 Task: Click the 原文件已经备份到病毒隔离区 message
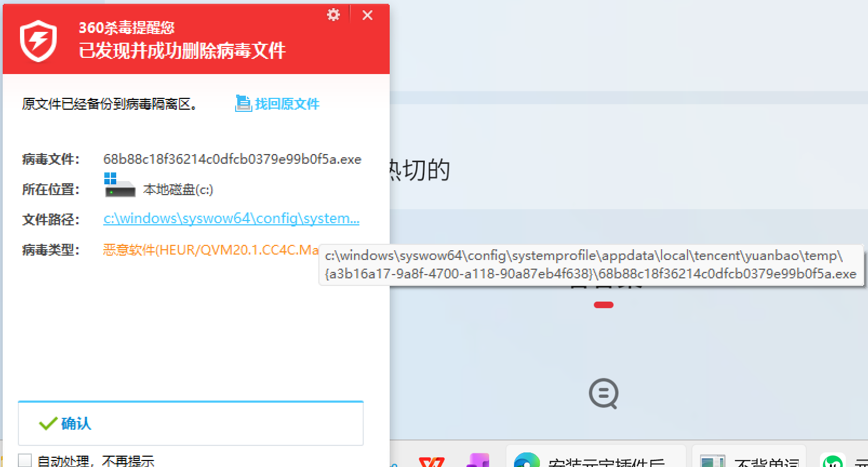110,104
